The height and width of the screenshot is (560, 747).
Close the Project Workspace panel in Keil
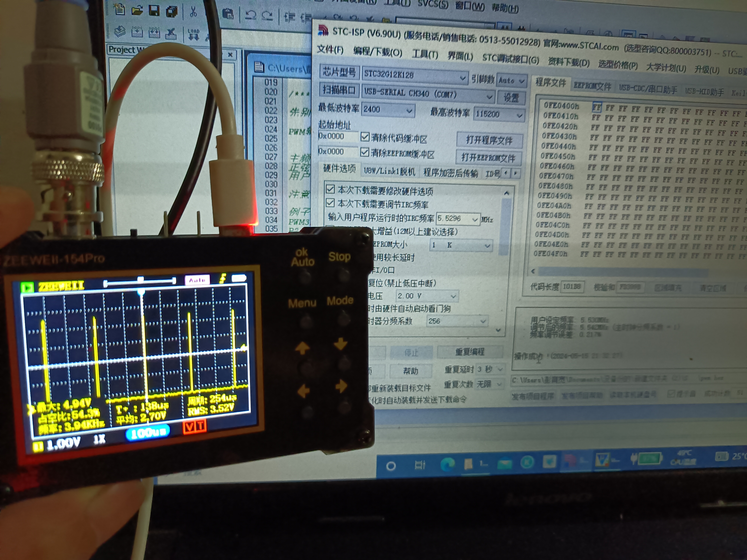point(230,55)
